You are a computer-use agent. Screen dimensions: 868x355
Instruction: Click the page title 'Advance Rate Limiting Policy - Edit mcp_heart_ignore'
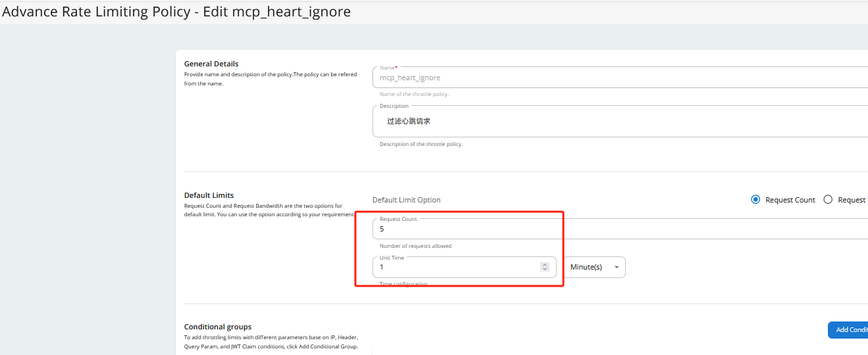(176, 12)
